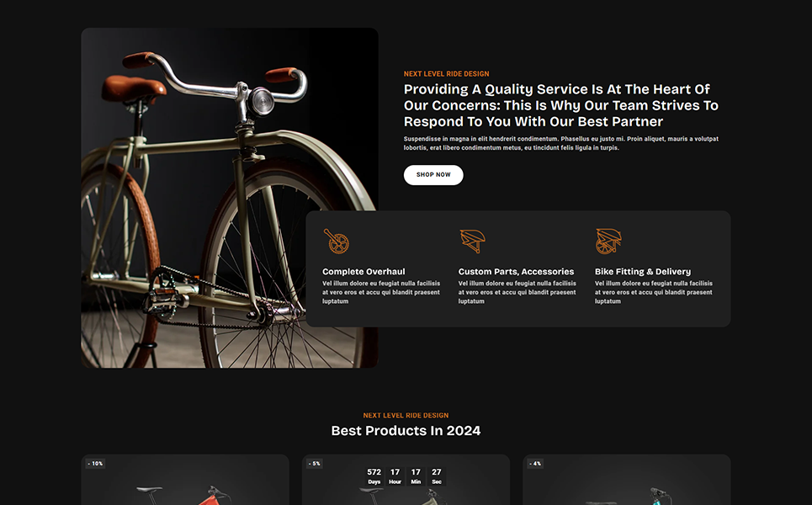Open the Complete Overhaul heading
This screenshot has width=812, height=505.
pyautogui.click(x=364, y=271)
